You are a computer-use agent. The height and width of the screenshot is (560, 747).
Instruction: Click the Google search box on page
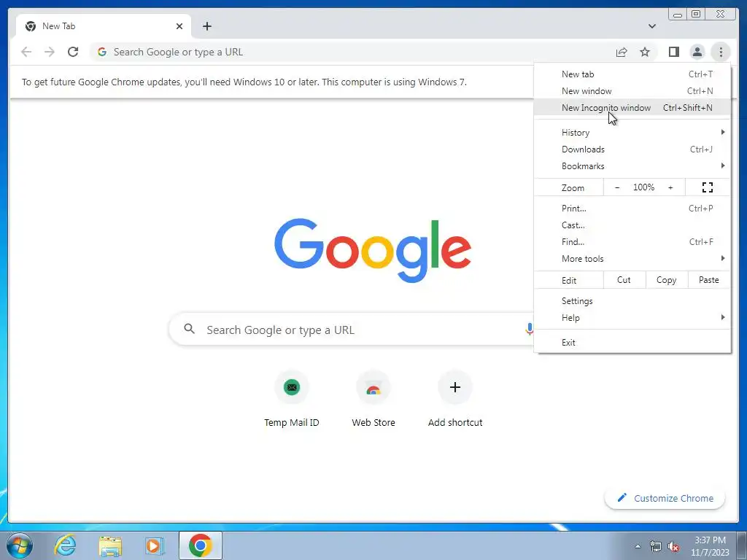pyautogui.click(x=352, y=329)
